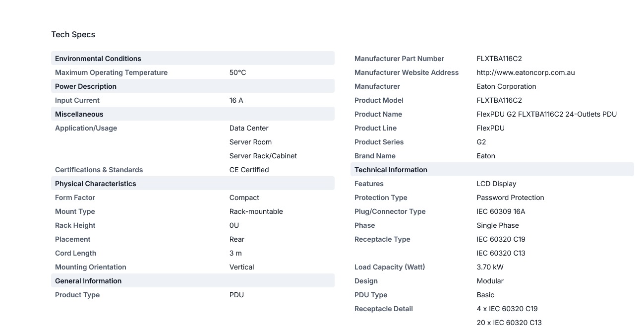Image resolution: width=644 pixels, height=333 pixels.
Task: Select the Rack-mountable mount type value
Action: click(256, 211)
